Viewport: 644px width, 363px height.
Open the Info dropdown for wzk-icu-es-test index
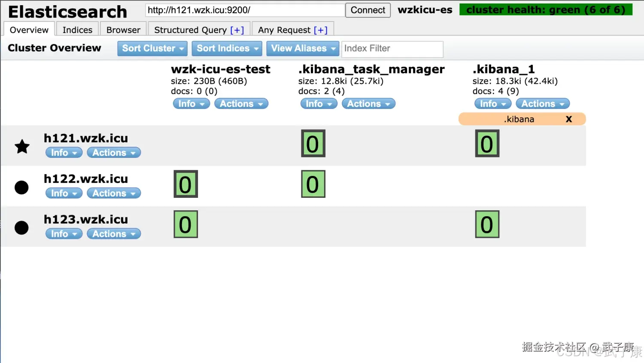click(x=191, y=103)
